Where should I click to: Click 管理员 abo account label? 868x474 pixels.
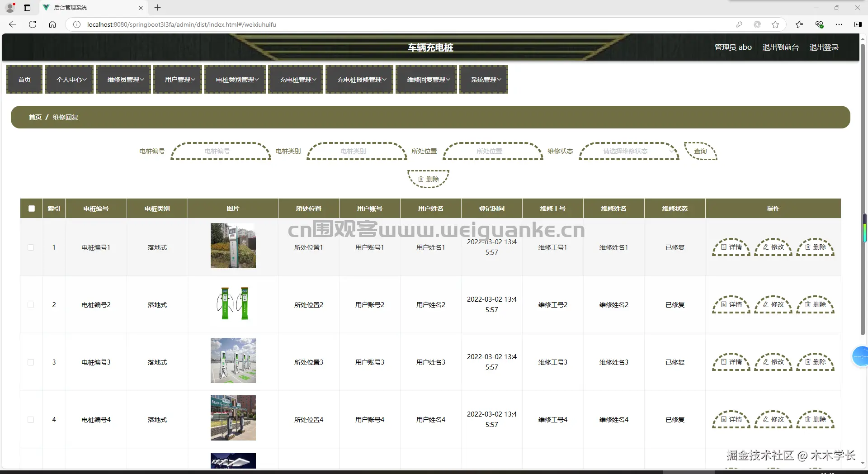[x=733, y=47]
